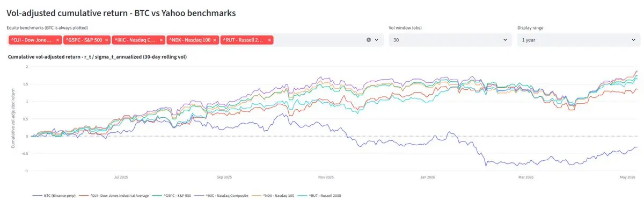This screenshot has width=644, height=206.
Task: Expand the equity benchmarks multiselect list
Action: 376,40
